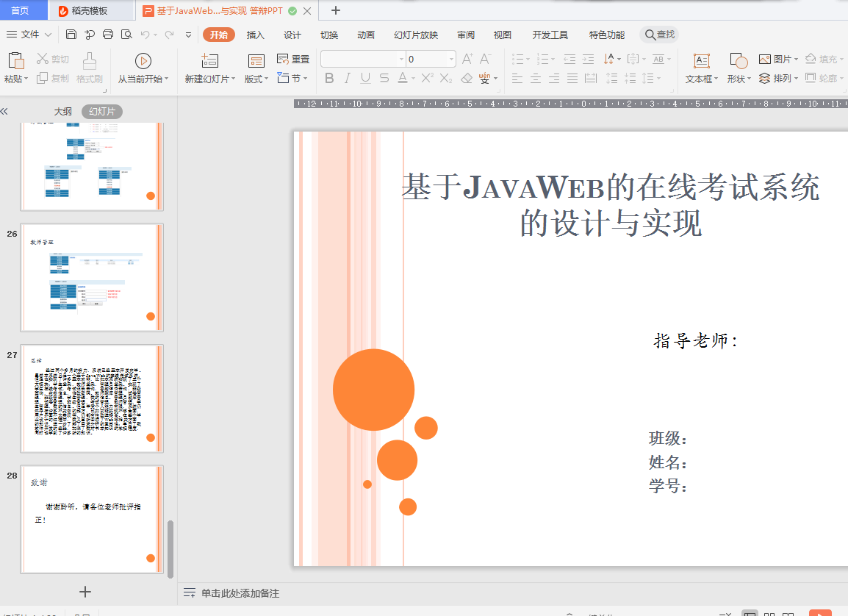This screenshot has width=848, height=616.
Task: Center-align the text
Action: pyautogui.click(x=536, y=79)
